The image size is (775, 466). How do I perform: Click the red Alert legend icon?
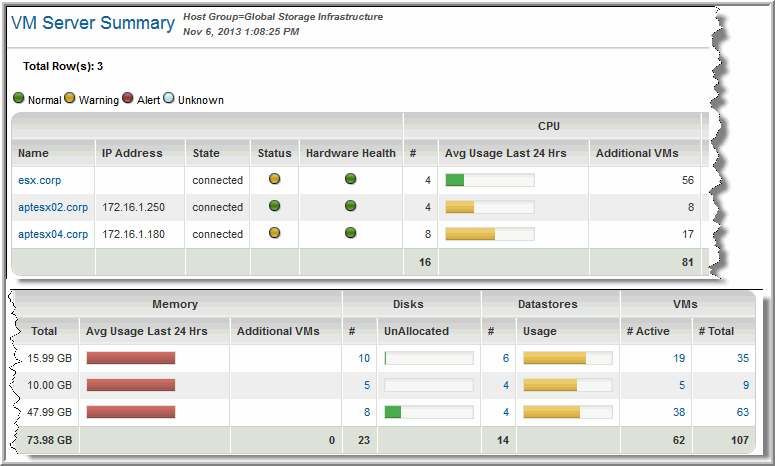(127, 99)
